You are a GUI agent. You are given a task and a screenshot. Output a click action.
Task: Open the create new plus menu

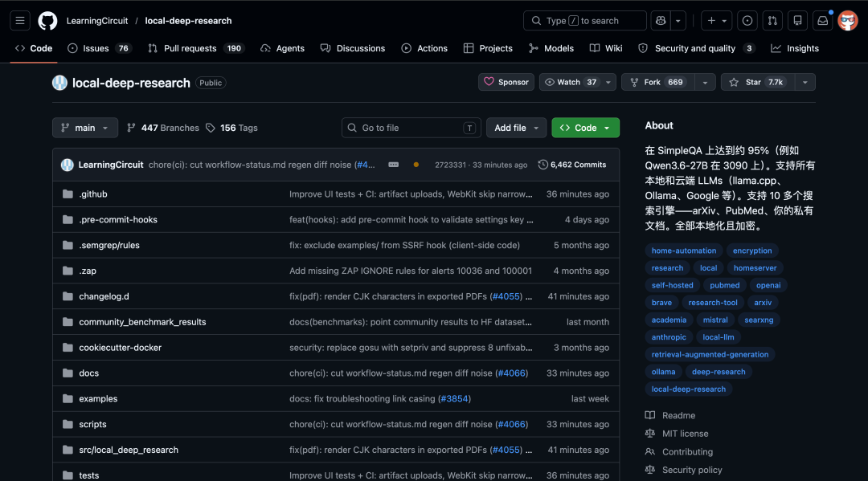click(x=716, y=20)
